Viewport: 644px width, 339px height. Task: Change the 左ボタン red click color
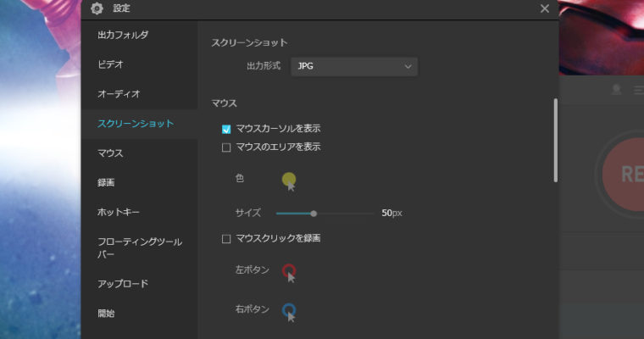(289, 272)
